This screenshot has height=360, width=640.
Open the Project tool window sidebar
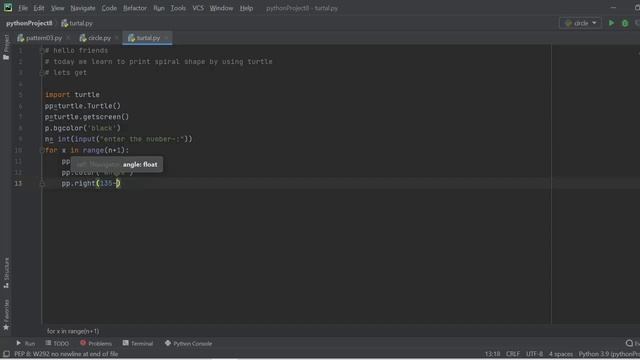point(6,47)
